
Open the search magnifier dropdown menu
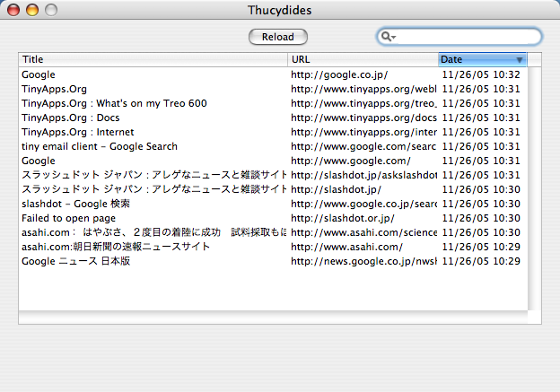coord(389,37)
